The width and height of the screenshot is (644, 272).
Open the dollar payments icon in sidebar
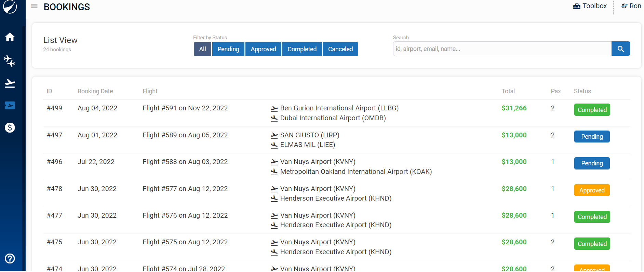pos(10,128)
